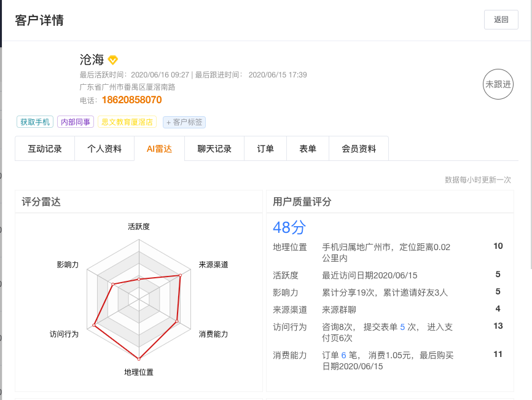The image size is (532, 400).
Task: Select the AI雷达 tab
Action: click(x=159, y=149)
